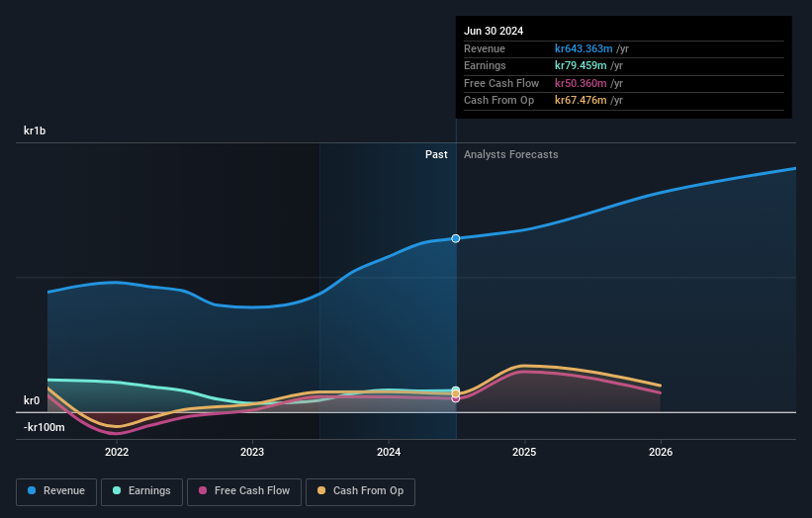Screen dimensions: 812x518
Task: Select the Revenue data point marker on blue line
Action: click(456, 238)
